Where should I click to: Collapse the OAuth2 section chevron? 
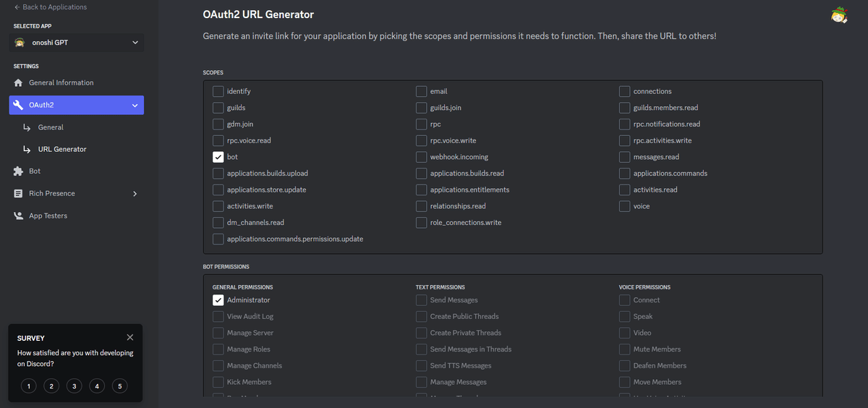click(135, 106)
